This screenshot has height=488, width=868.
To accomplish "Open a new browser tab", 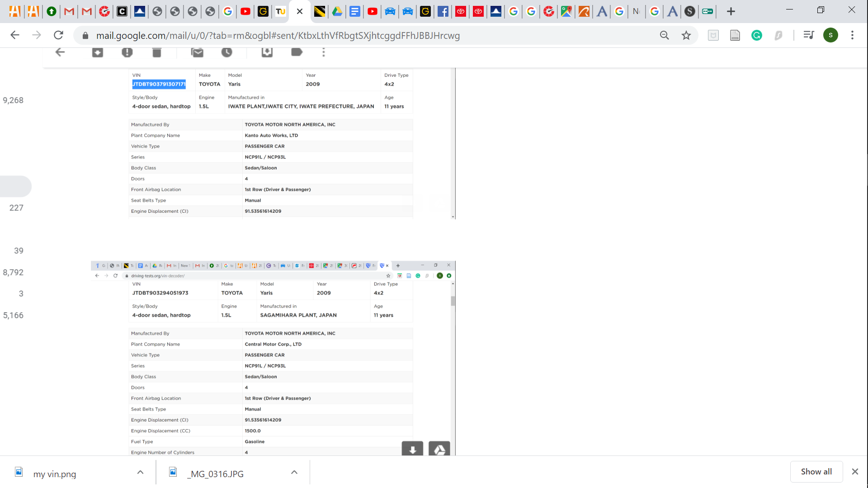I will point(731,11).
